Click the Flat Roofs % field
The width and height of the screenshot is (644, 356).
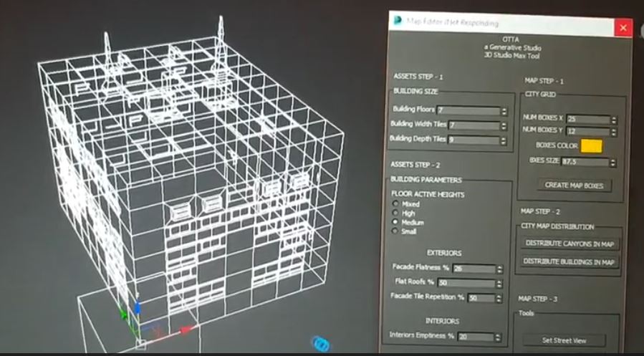click(x=466, y=284)
